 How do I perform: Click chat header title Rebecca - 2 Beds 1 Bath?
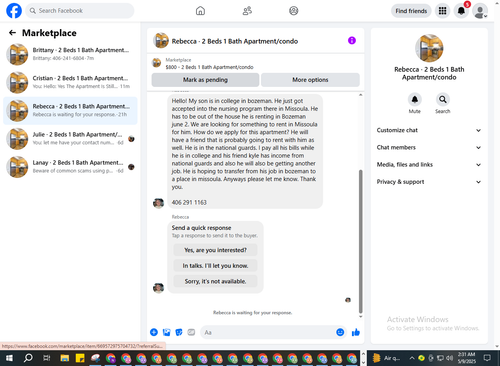(x=235, y=41)
